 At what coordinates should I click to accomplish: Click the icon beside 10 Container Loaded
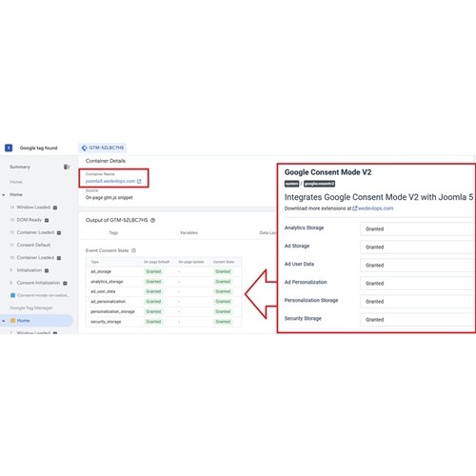[x=59, y=258]
